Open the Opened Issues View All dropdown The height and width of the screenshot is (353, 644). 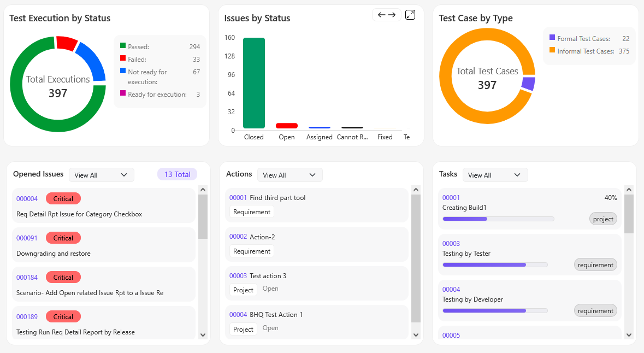coord(101,175)
